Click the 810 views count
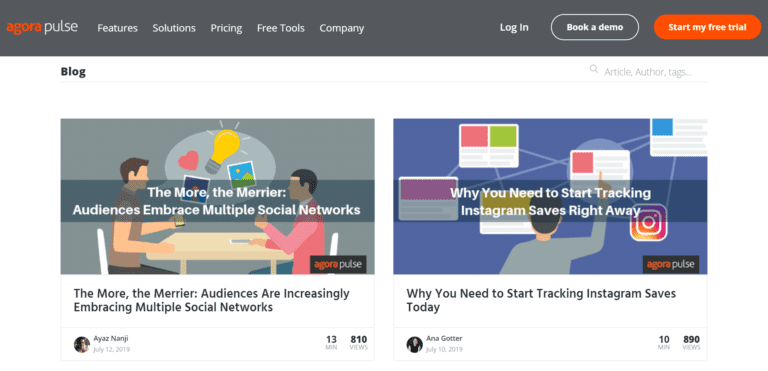The height and width of the screenshot is (371, 768). pos(359,342)
